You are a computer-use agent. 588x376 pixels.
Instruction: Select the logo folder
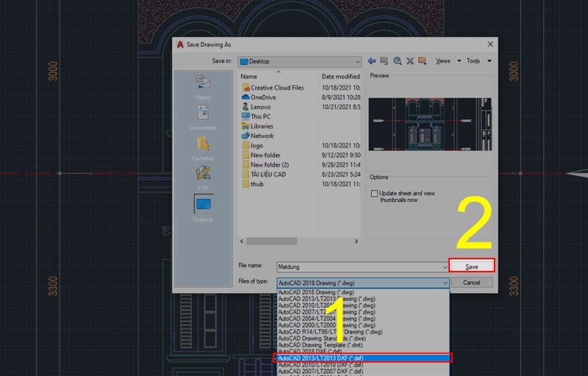253,145
